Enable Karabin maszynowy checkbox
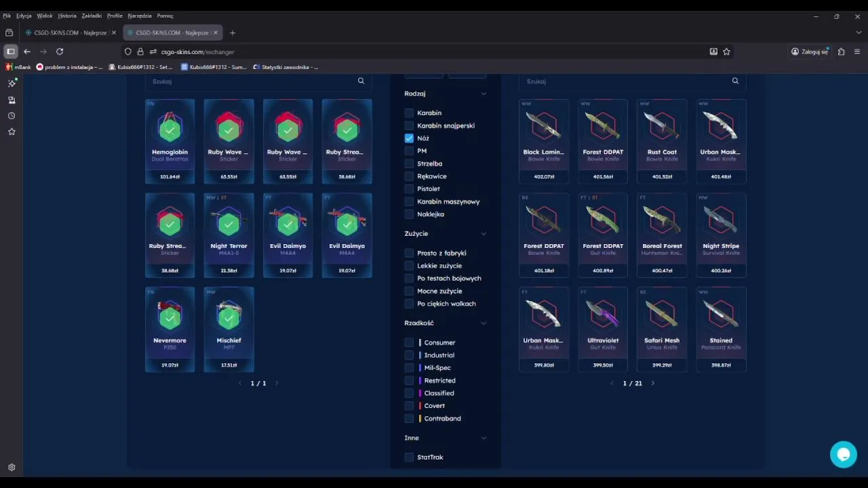Image resolution: width=868 pixels, height=488 pixels. tap(409, 201)
